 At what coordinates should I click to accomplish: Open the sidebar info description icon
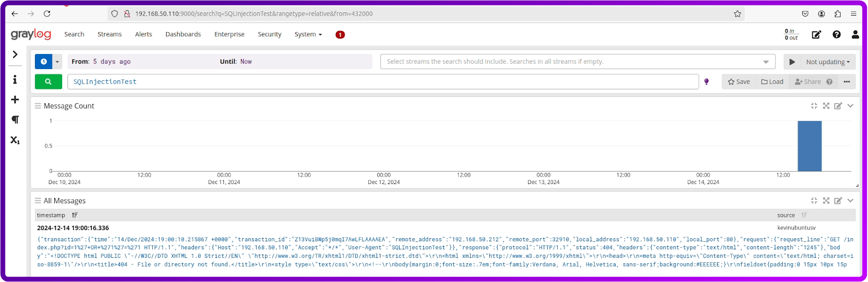click(x=15, y=80)
